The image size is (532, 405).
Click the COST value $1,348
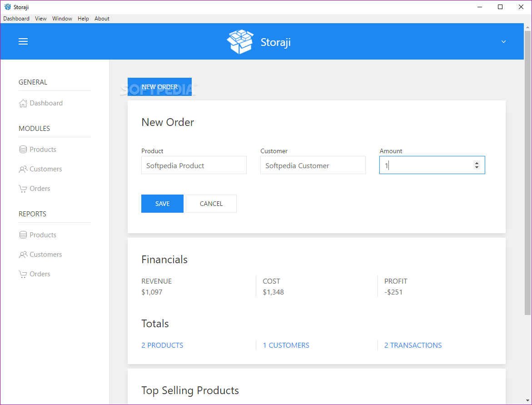(273, 292)
